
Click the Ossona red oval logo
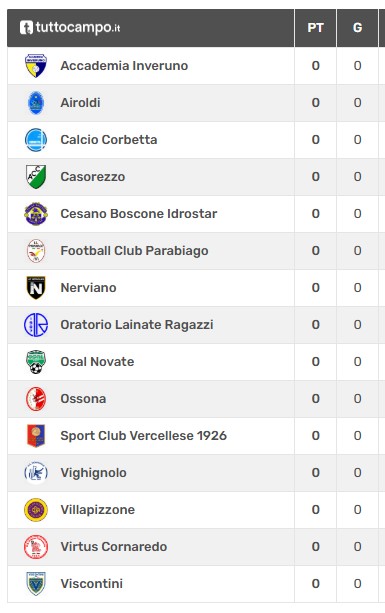[36, 399]
